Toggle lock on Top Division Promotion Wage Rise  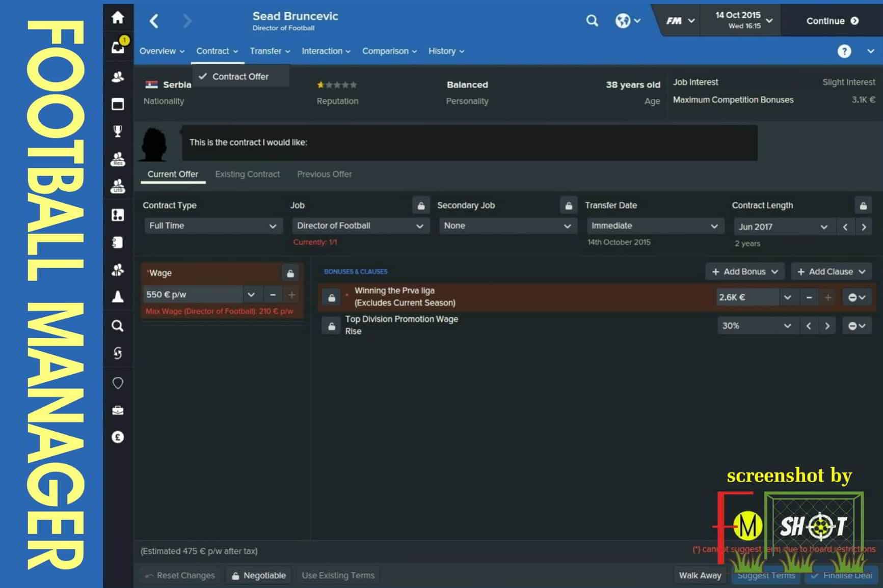pyautogui.click(x=332, y=326)
